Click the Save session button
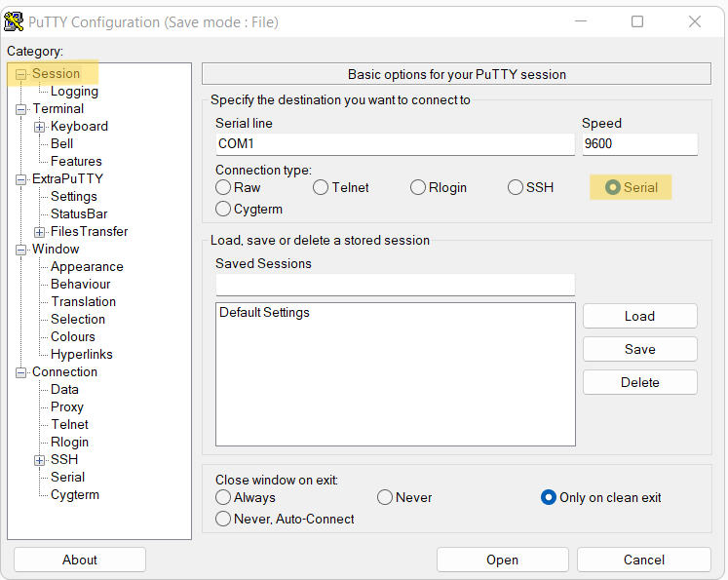Screen dimensions: 728x580 [639, 349]
